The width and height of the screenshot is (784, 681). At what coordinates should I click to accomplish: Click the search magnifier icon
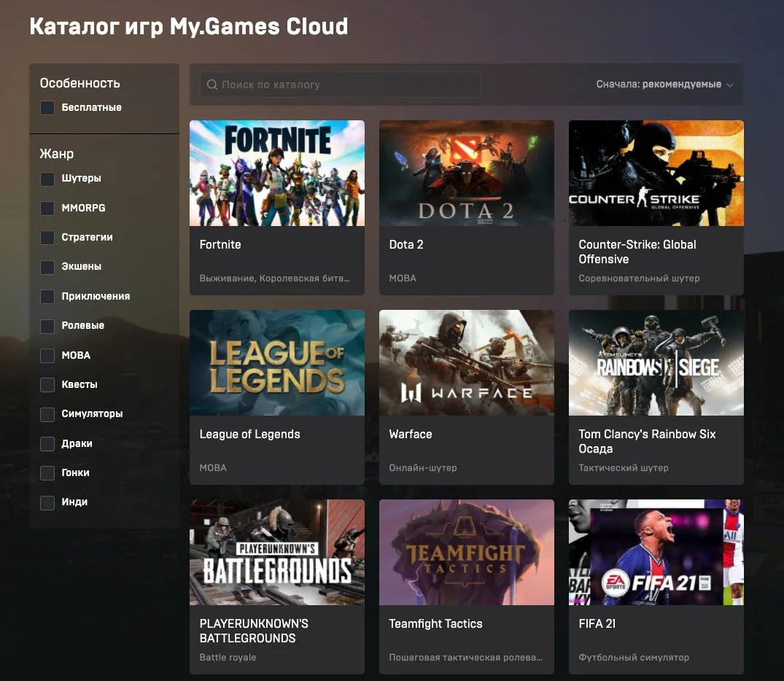[x=212, y=85]
